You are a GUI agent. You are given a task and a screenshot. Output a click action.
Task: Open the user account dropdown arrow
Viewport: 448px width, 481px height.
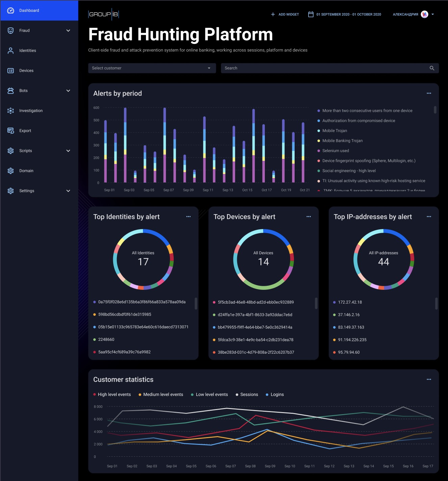click(x=433, y=15)
